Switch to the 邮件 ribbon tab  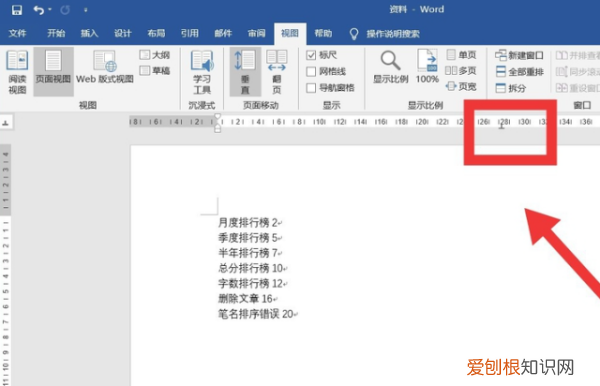click(223, 34)
